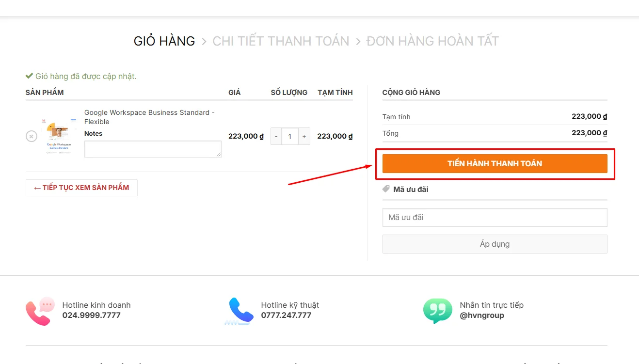The height and width of the screenshot is (364, 639).
Task: Click the pink sales hotline phone icon
Action: (40, 311)
